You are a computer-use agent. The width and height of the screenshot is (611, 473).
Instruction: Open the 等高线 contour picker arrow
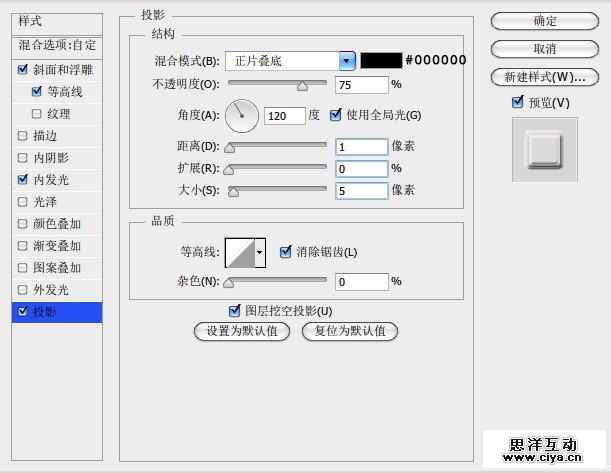pyautogui.click(x=260, y=252)
